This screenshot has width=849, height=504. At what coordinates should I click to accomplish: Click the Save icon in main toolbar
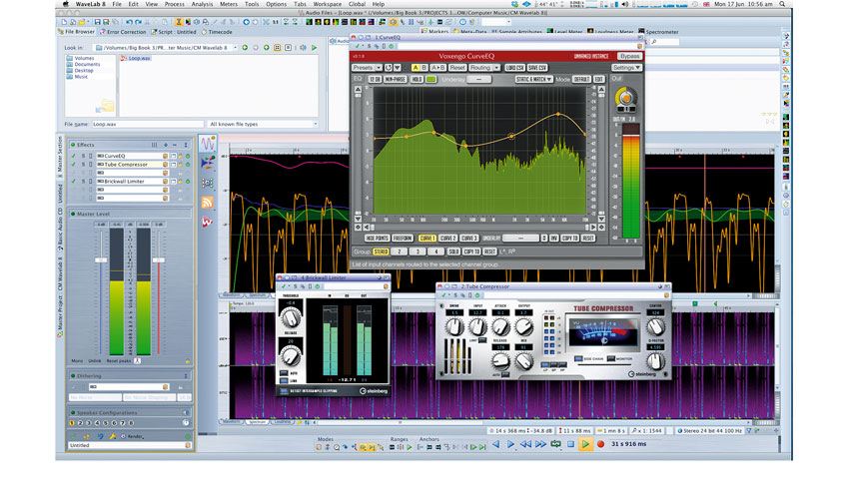(98, 22)
